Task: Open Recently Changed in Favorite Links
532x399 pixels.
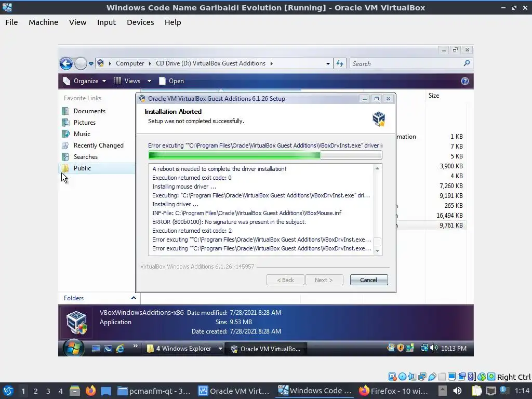Action: pyautogui.click(x=98, y=145)
